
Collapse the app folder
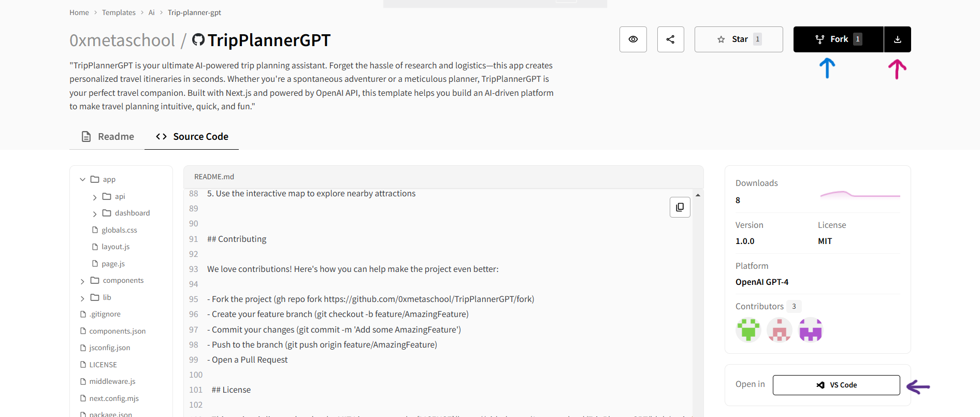83,179
